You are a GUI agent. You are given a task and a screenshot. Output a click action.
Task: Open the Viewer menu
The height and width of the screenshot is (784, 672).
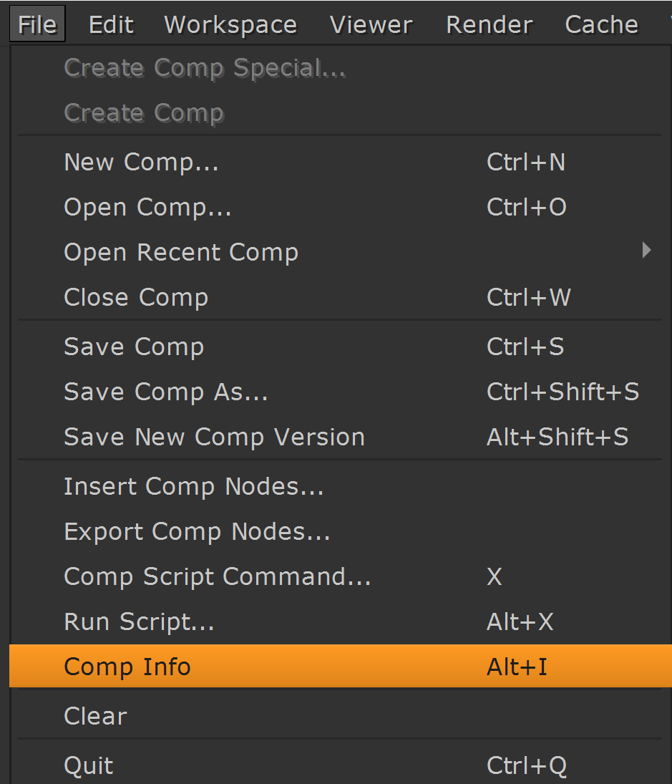pos(371,25)
